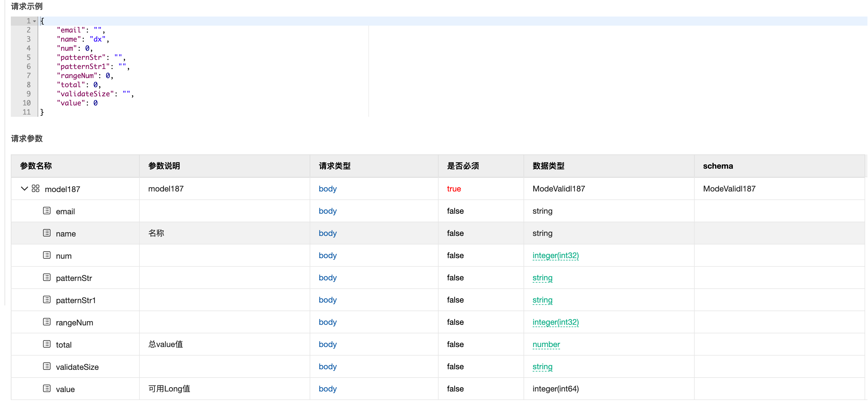
Task: Click the document icon beside rangeNum parameter
Action: 46,322
